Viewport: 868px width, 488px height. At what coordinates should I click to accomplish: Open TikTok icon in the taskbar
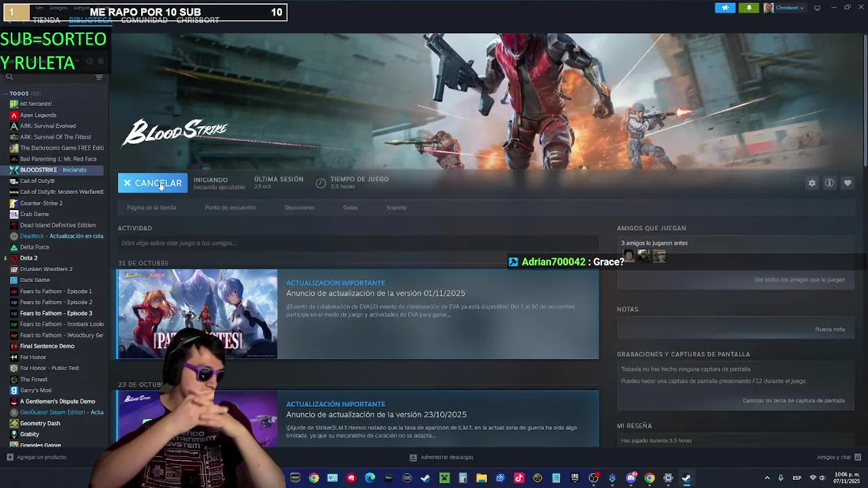519,478
